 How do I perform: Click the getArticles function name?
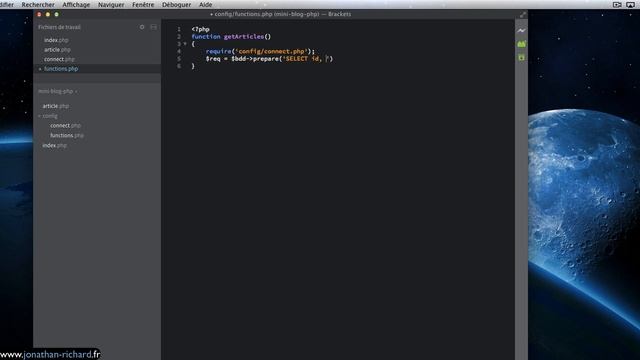(x=244, y=36)
